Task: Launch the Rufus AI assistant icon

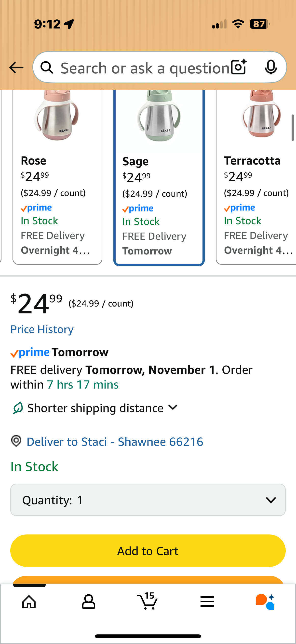Action: (265, 601)
